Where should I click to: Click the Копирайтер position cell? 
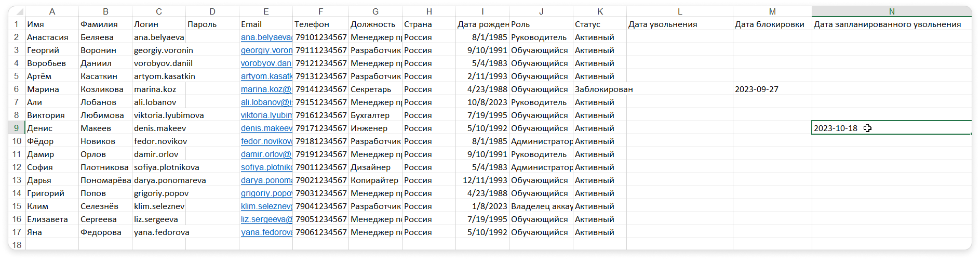(375, 180)
